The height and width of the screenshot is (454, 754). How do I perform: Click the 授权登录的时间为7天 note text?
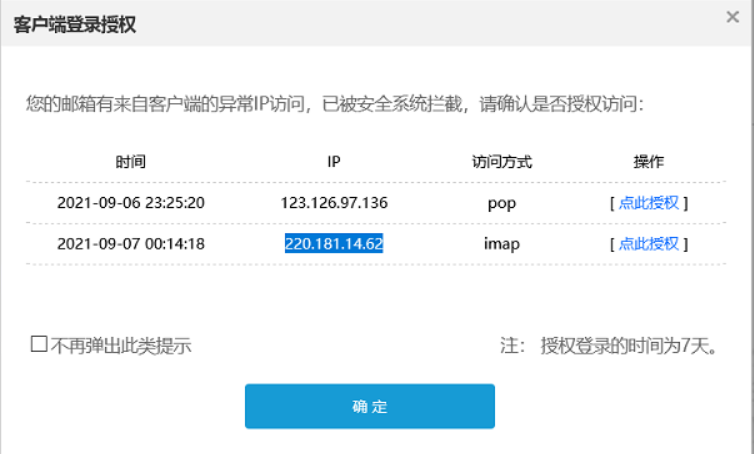pyautogui.click(x=632, y=346)
